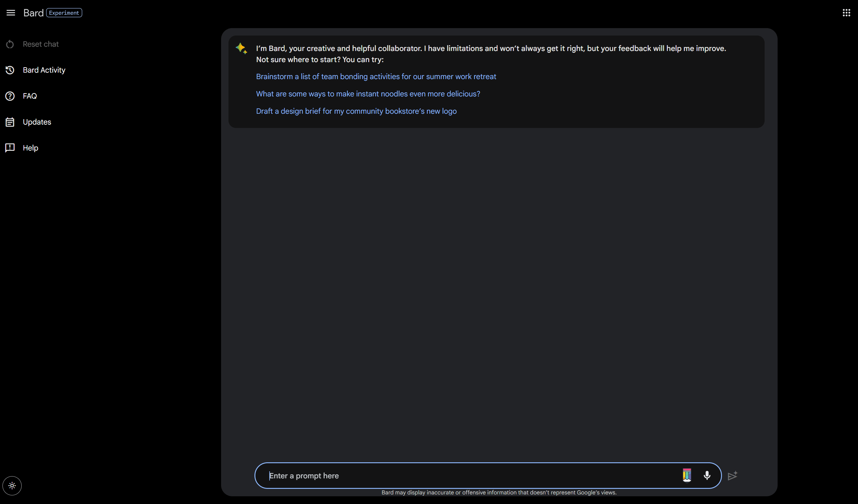Open the FAQ page

30,96
